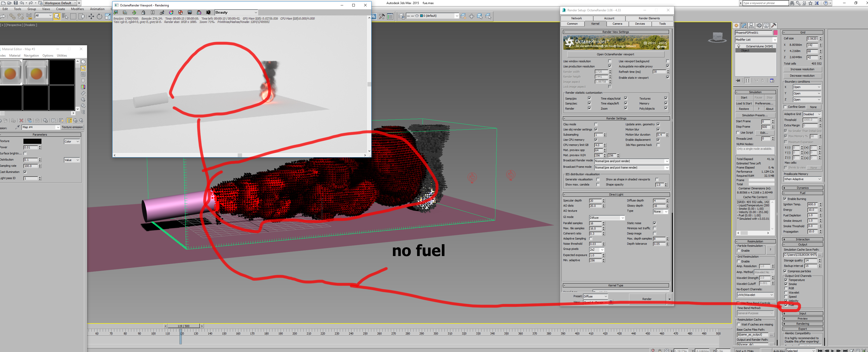The height and width of the screenshot is (352, 868).
Task: Pause rendering in the OctaneRender viewport toolbar
Action: click(153, 12)
